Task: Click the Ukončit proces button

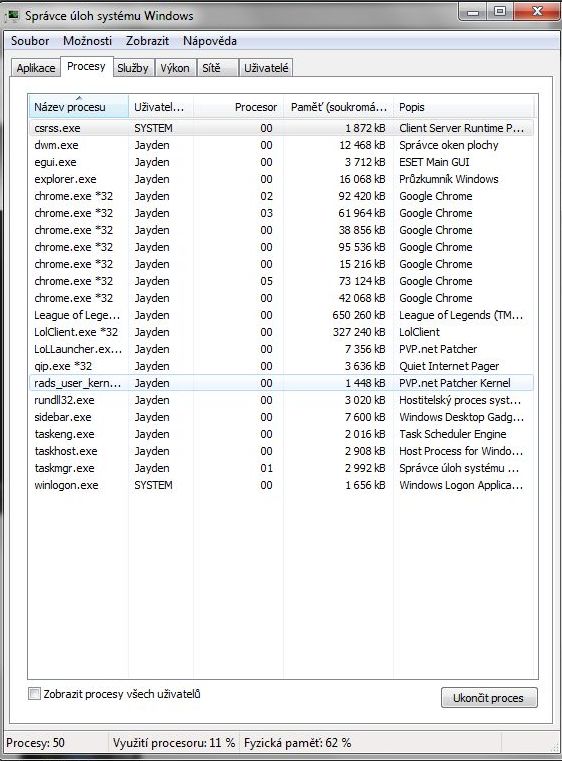Action: pyautogui.click(x=489, y=698)
